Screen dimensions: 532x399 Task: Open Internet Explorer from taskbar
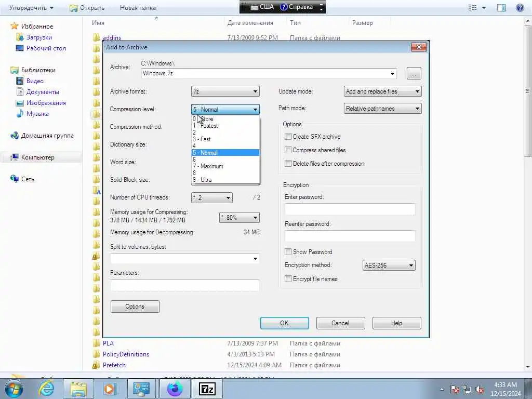pyautogui.click(x=46, y=389)
